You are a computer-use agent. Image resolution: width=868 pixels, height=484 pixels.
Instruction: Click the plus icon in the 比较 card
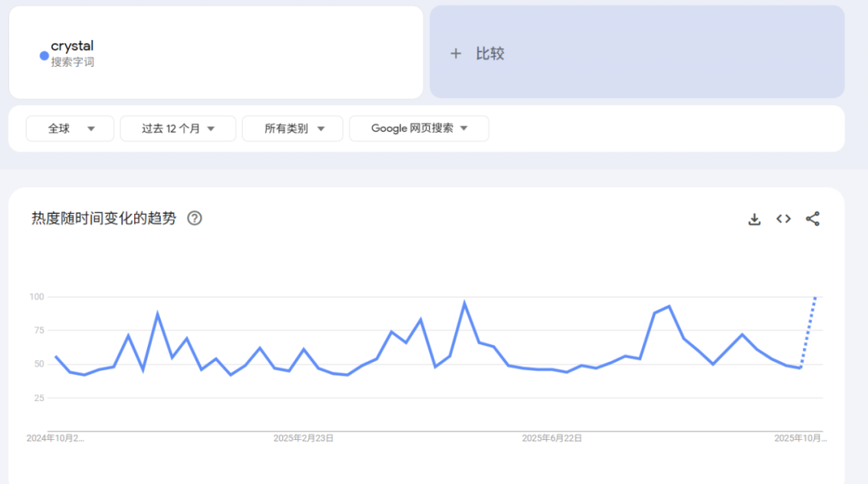[456, 53]
